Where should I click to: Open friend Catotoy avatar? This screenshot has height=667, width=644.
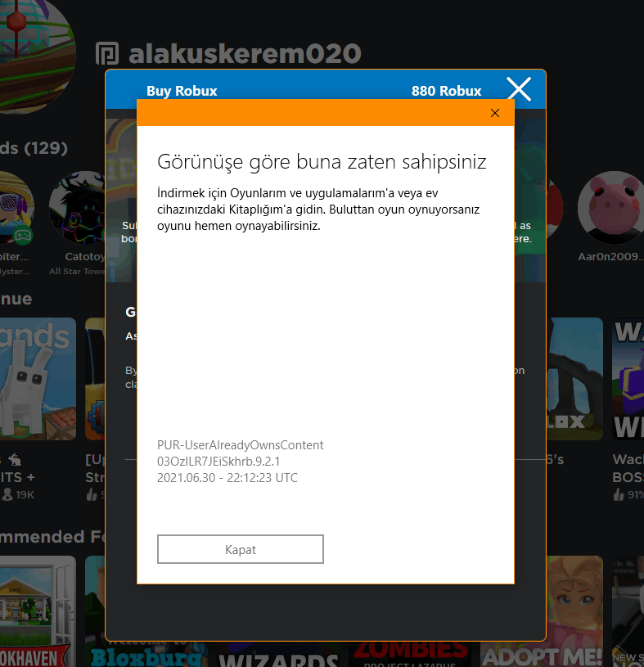click(78, 208)
